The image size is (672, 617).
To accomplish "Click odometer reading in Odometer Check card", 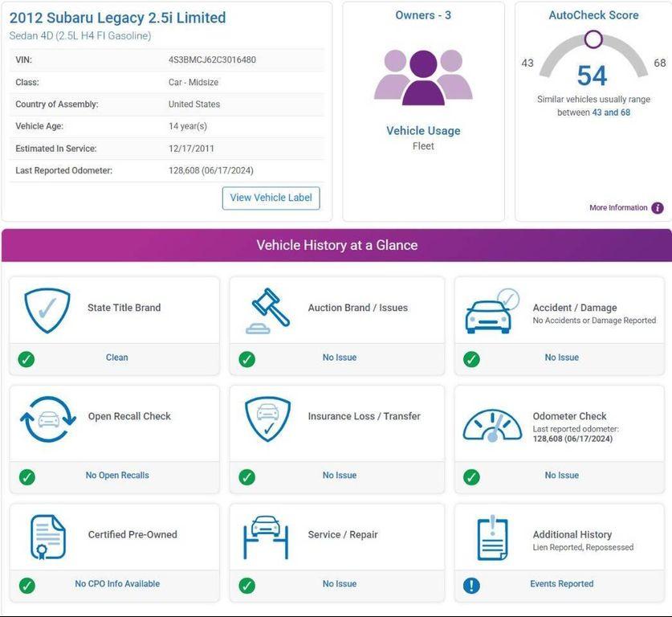I will (x=572, y=439).
